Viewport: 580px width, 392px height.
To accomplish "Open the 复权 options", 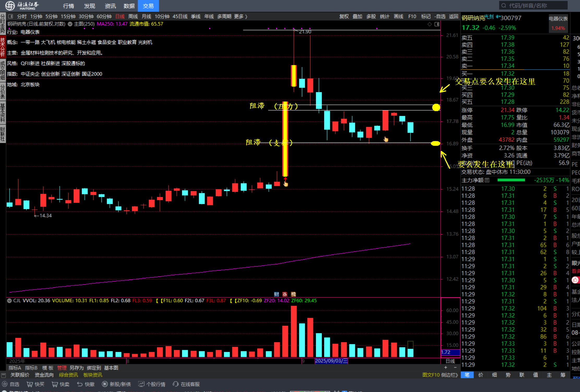I will pyautogui.click(x=344, y=16).
